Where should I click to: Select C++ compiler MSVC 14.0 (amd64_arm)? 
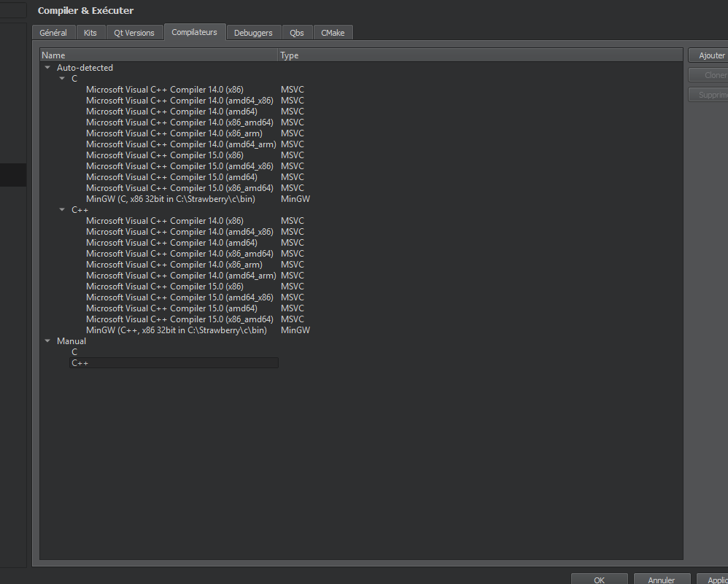point(181,276)
